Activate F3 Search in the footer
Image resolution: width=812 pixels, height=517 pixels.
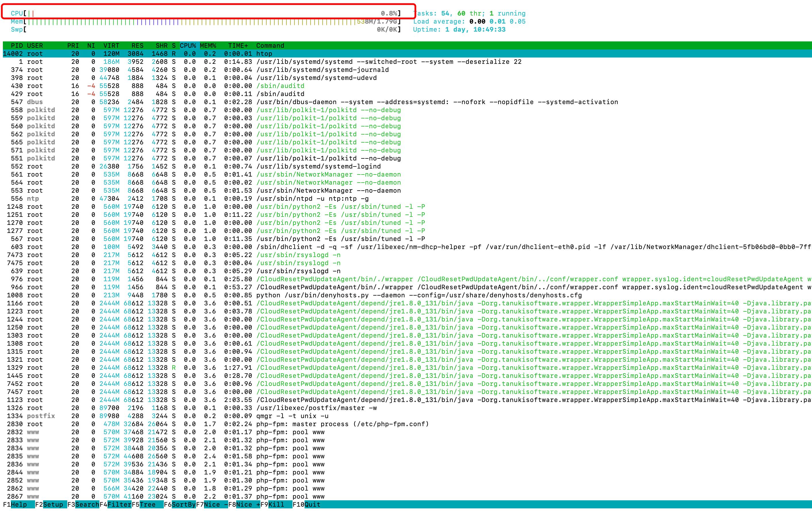coord(83,504)
